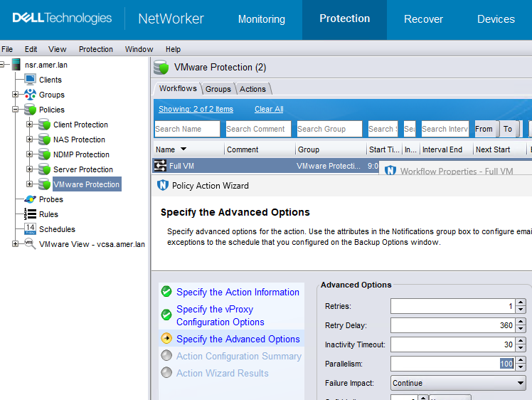Image resolution: width=532 pixels, height=400 pixels.
Task: Click the Policy Action Wizard shield icon
Action: pyautogui.click(x=163, y=185)
